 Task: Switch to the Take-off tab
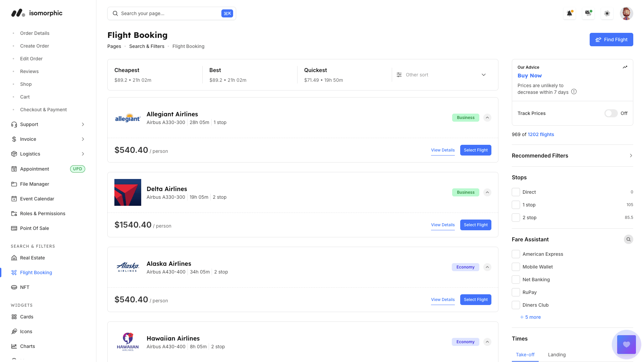pyautogui.click(x=525, y=355)
